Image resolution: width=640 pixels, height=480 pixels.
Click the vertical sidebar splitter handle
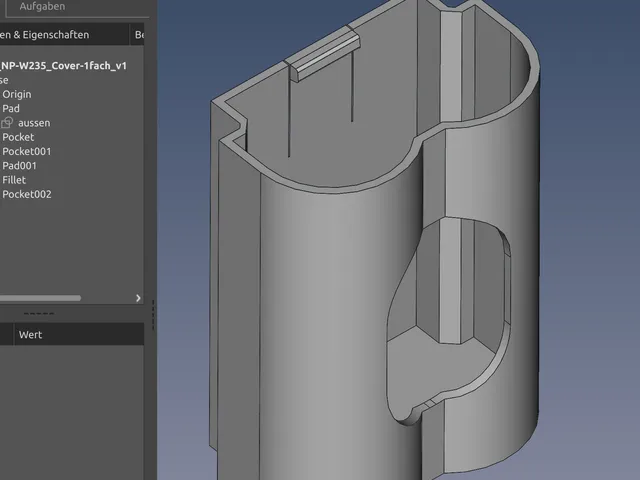[153, 315]
